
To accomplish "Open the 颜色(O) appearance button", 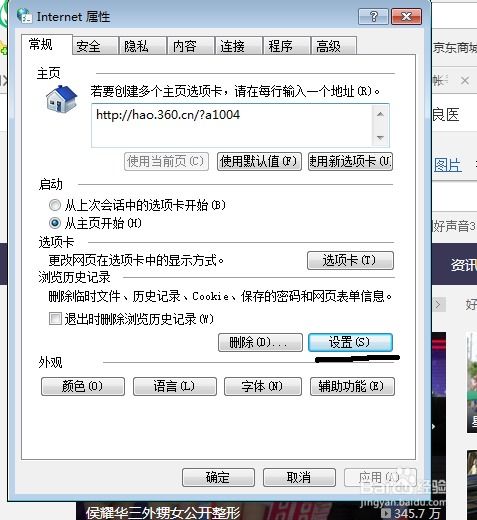I will click(83, 386).
